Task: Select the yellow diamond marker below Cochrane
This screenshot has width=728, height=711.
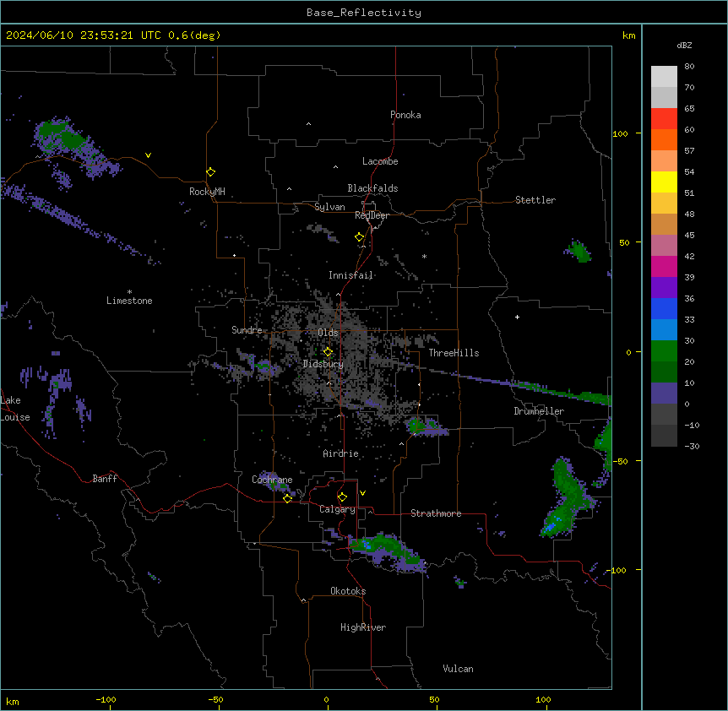Action: tap(287, 498)
